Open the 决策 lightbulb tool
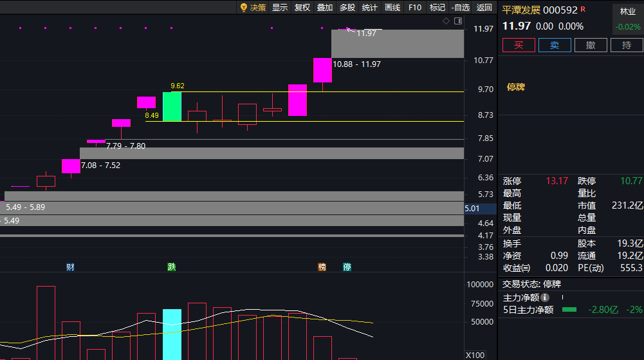This screenshot has height=360, width=644. coord(253,7)
